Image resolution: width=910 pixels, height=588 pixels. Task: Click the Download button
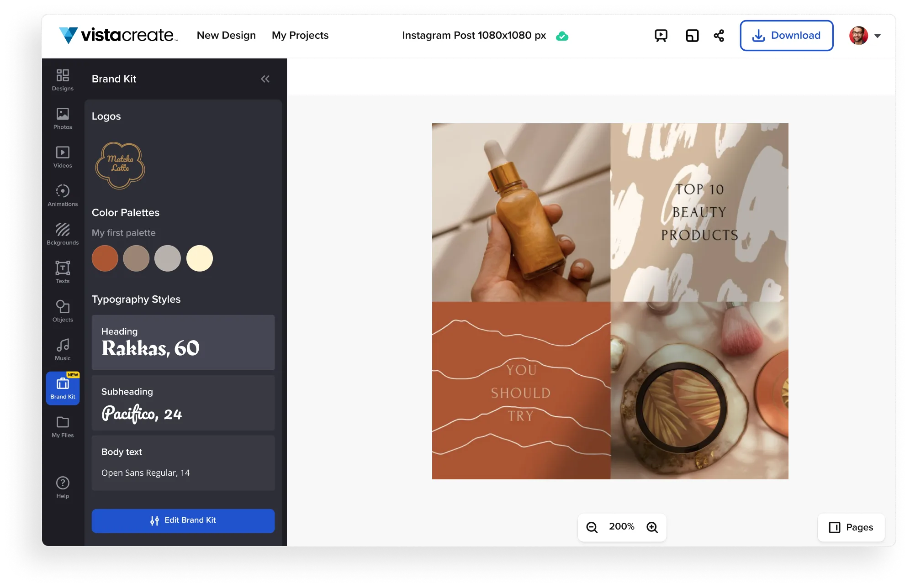coord(787,35)
